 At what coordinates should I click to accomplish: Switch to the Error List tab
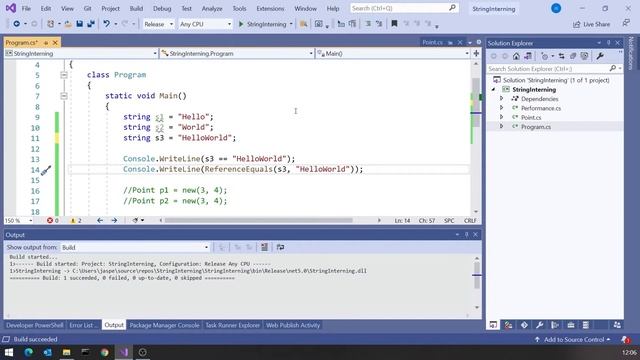[83, 325]
